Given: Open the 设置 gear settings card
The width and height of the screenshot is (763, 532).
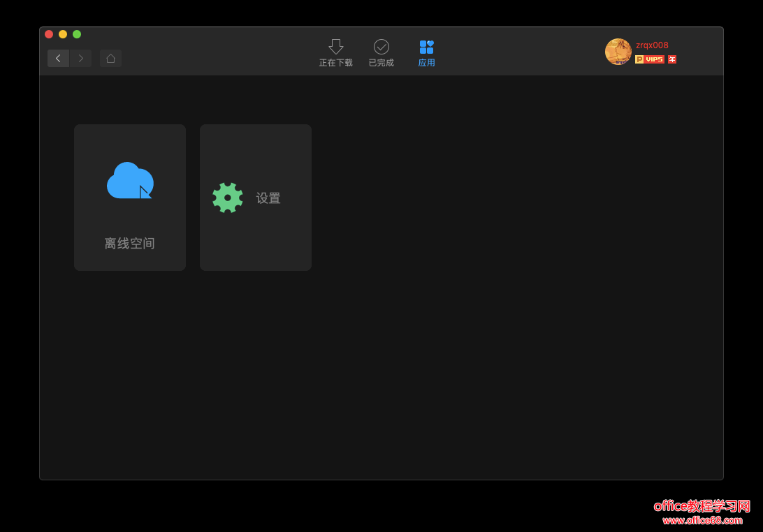Looking at the screenshot, I should click(x=256, y=198).
